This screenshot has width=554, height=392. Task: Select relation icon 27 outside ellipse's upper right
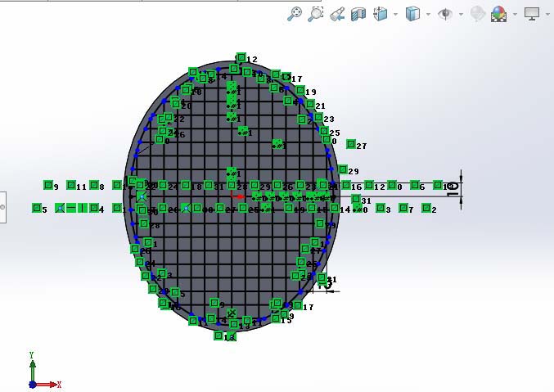pyautogui.click(x=351, y=144)
